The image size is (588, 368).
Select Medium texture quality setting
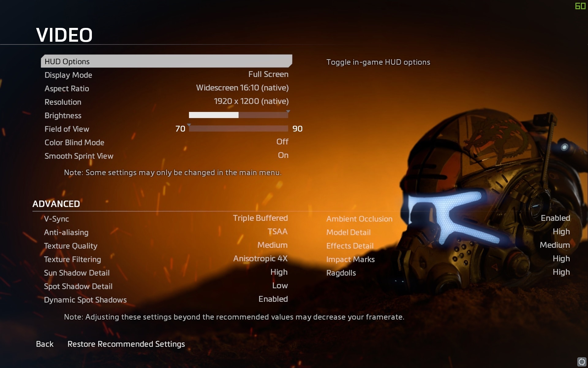[273, 245]
